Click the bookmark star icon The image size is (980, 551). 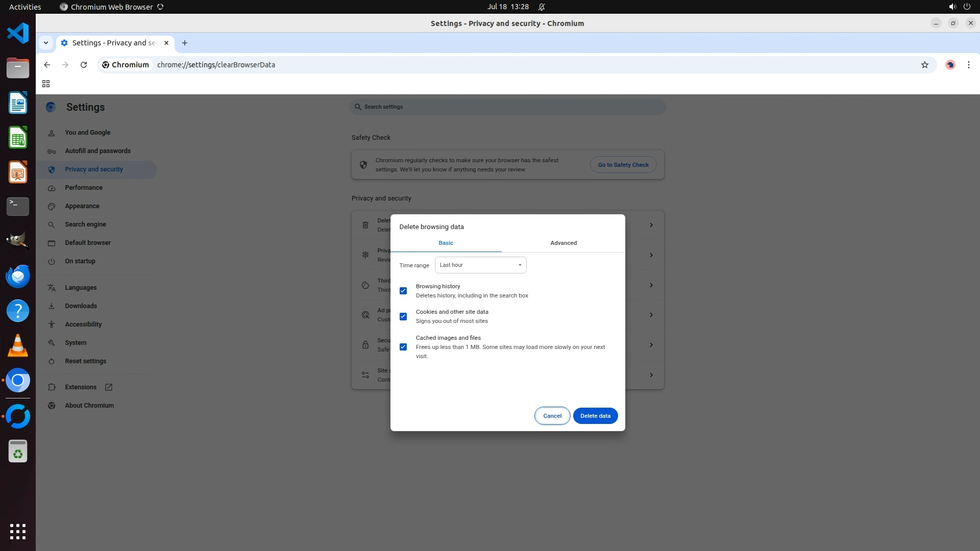[924, 65]
